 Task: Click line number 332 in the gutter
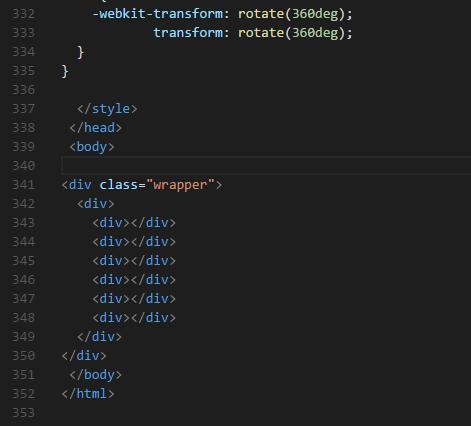coord(23,14)
